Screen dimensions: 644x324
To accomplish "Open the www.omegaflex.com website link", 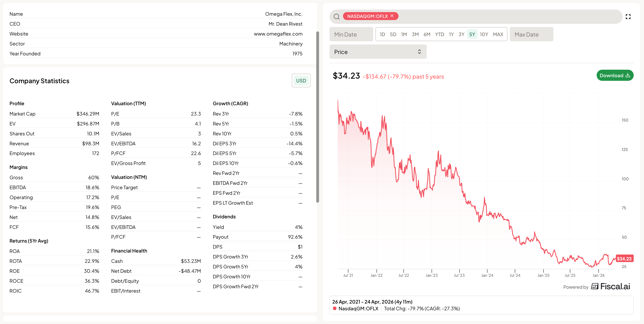I will pos(278,34).
